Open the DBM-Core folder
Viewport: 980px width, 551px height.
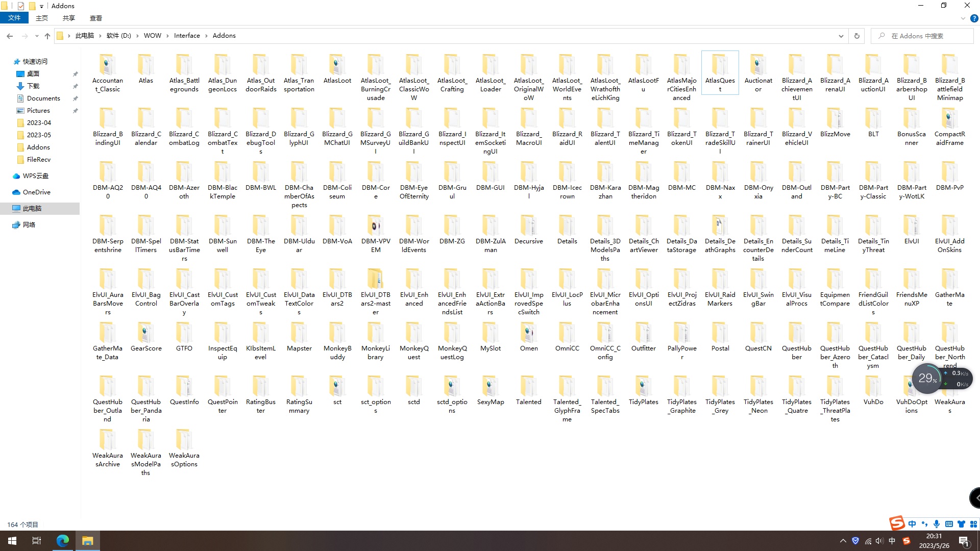(x=375, y=173)
